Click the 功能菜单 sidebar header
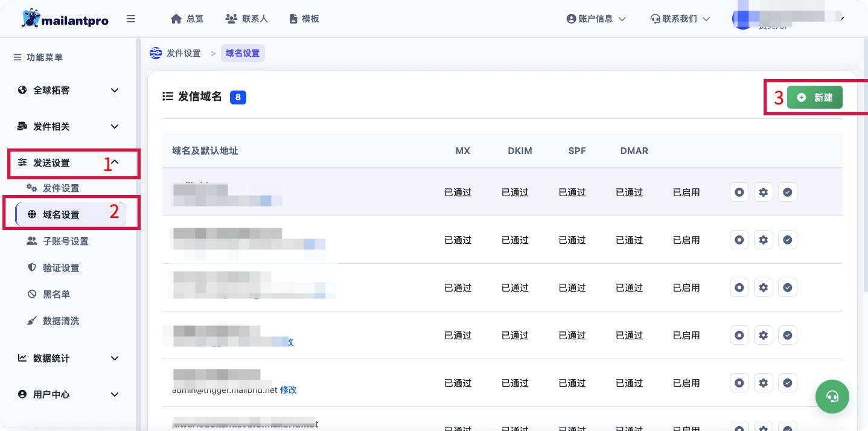Screen dimensions: 868x431 (x=38, y=57)
